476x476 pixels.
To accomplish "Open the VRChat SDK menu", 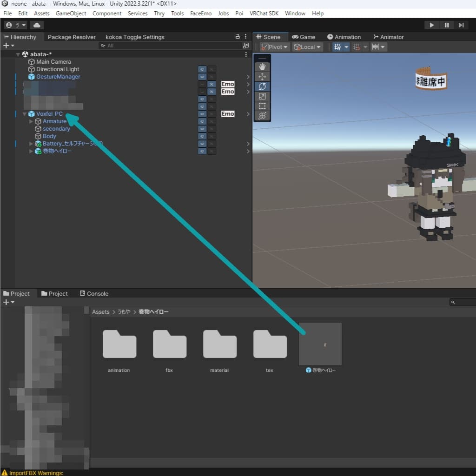I will click(x=264, y=13).
